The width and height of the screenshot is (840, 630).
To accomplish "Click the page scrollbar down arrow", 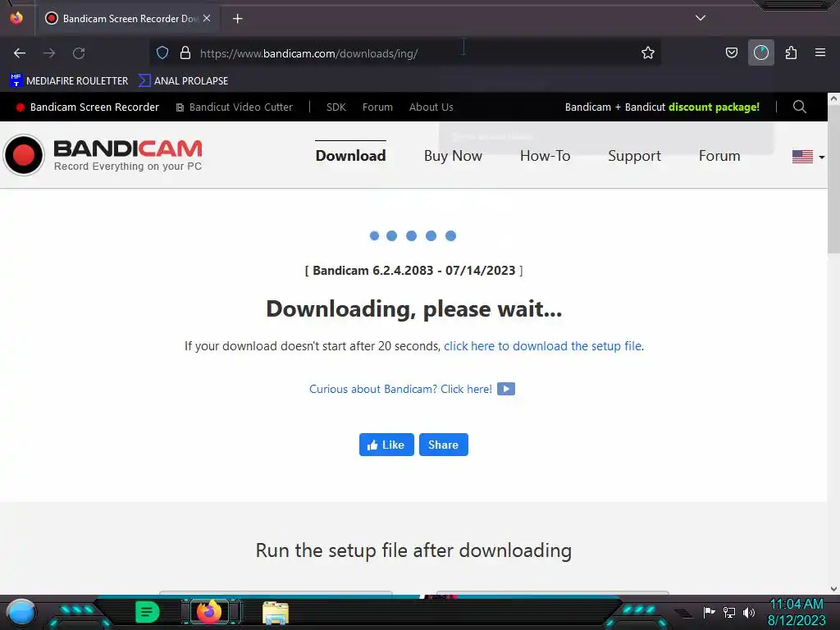I will pyautogui.click(x=833, y=589).
